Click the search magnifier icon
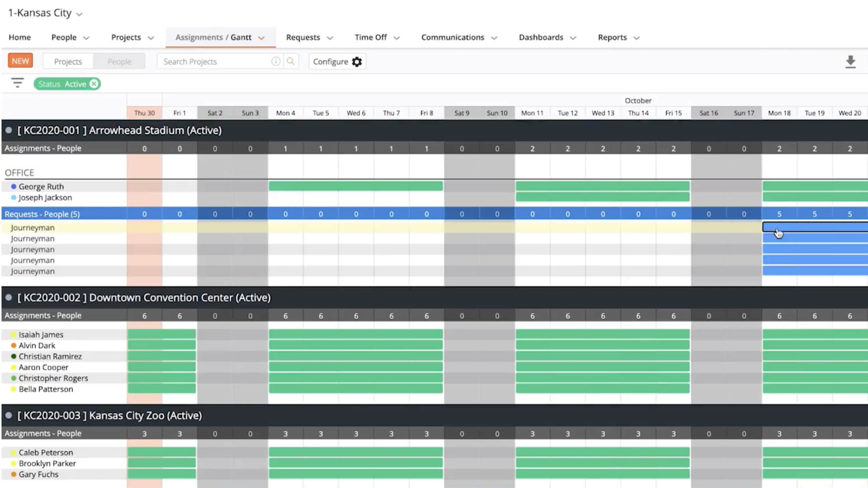The width and height of the screenshot is (868, 488). click(x=291, y=61)
